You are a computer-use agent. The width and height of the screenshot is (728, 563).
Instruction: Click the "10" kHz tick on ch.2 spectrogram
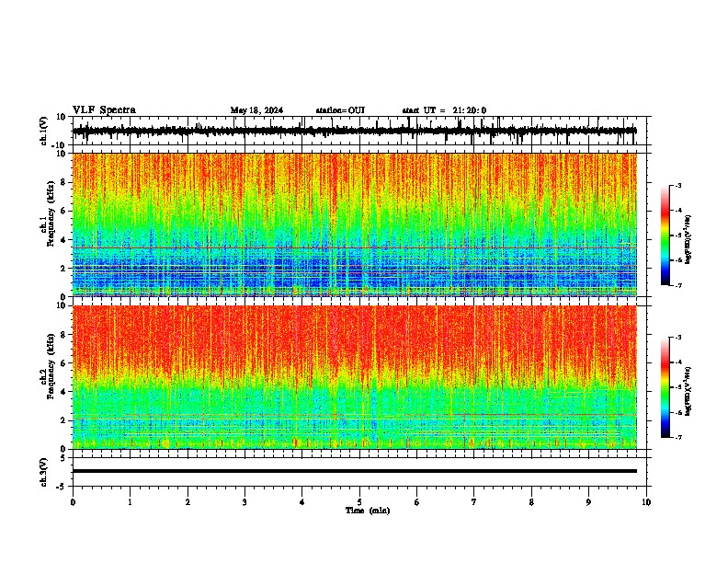pyautogui.click(x=62, y=305)
